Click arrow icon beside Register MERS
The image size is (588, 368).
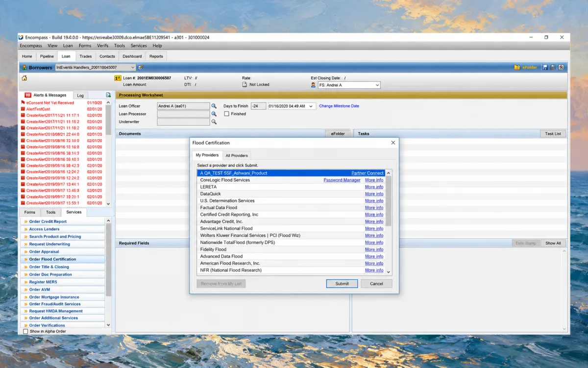point(25,282)
